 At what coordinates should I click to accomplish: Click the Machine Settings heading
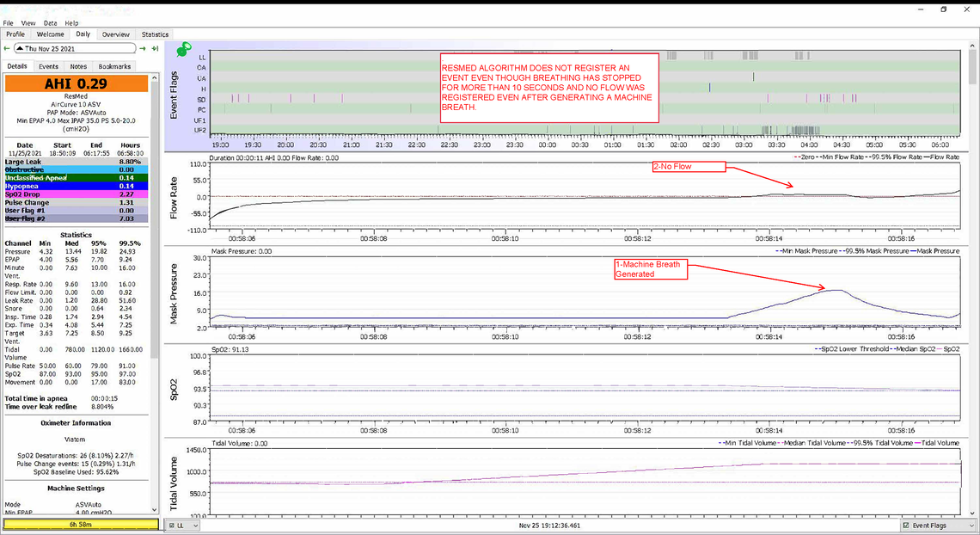pos(76,489)
